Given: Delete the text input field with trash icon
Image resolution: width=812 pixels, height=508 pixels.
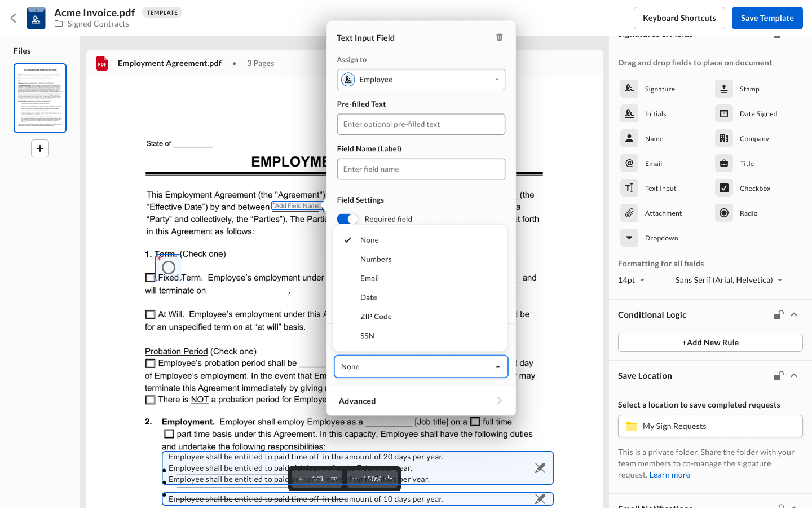Looking at the screenshot, I should tap(499, 37).
